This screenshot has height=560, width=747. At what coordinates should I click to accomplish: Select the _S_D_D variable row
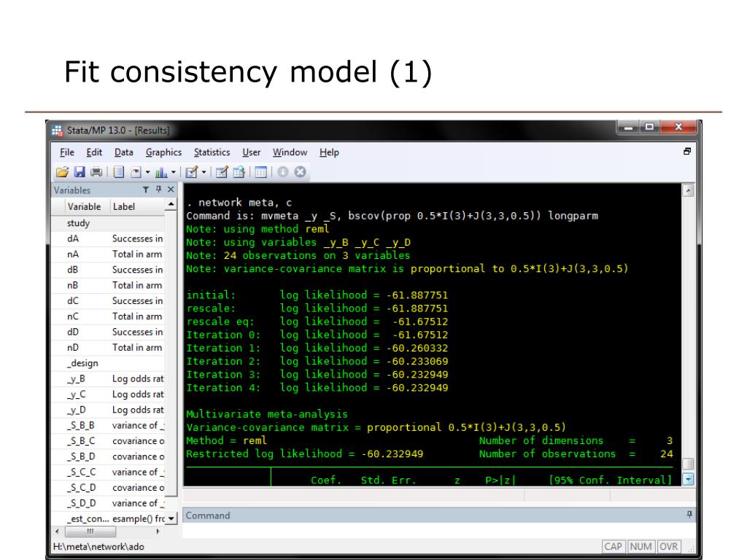point(109,503)
